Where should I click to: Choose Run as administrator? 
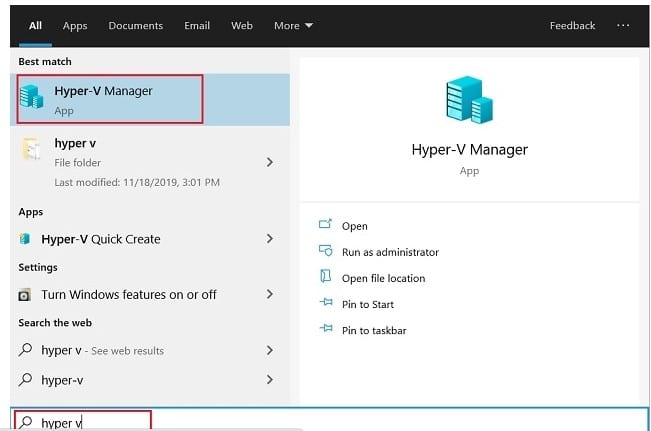pos(390,252)
